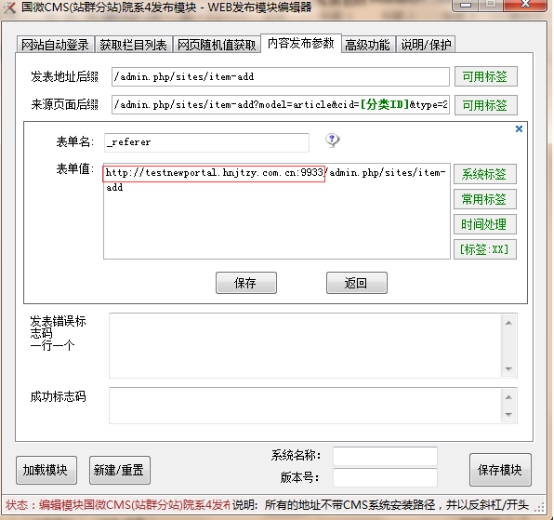
Task: Click the 时间处理 button
Action: (485, 224)
